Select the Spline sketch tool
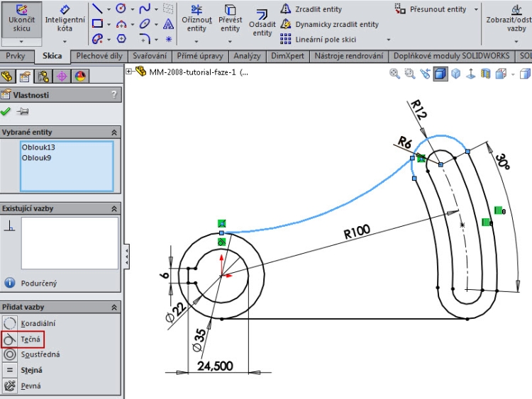This screenshot has height=399, width=532. [145, 9]
